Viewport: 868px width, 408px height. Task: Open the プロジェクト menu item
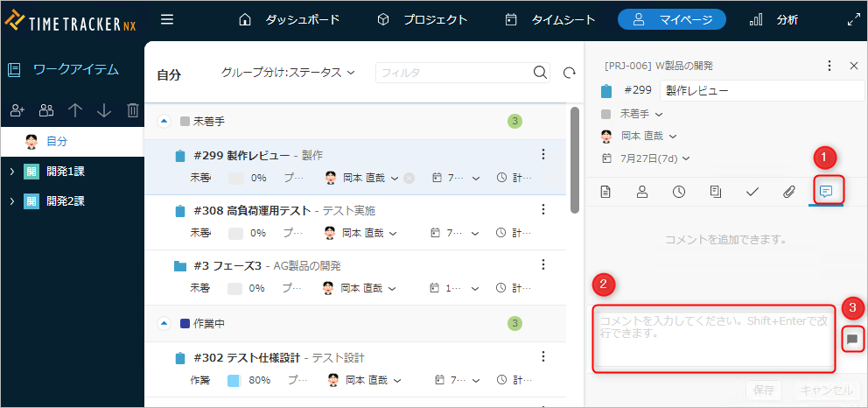[423, 20]
